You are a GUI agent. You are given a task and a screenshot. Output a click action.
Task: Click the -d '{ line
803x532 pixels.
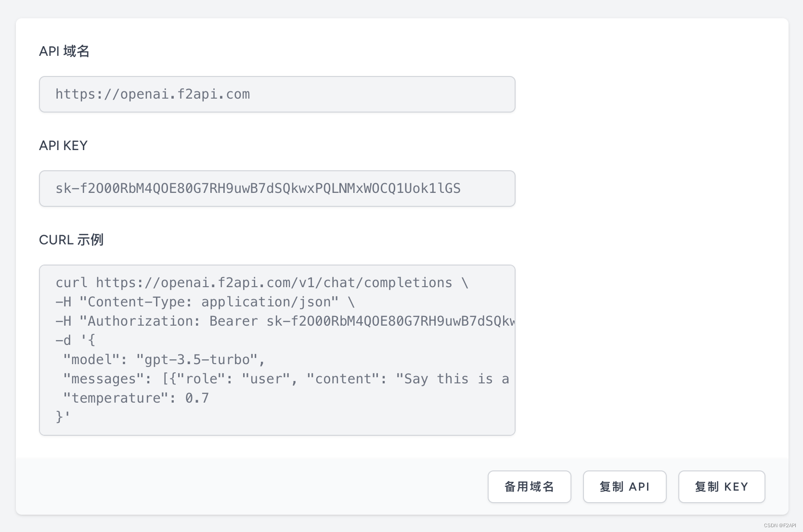pyautogui.click(x=76, y=341)
